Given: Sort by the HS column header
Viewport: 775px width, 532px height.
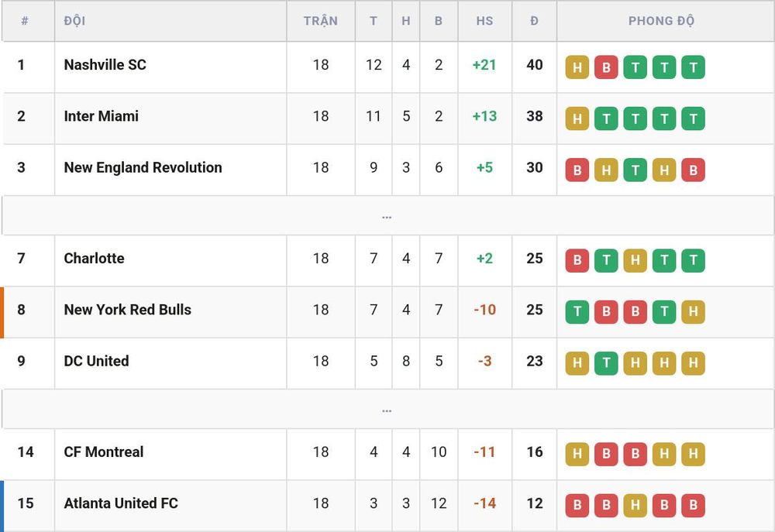Looking at the screenshot, I should pyautogui.click(x=484, y=21).
